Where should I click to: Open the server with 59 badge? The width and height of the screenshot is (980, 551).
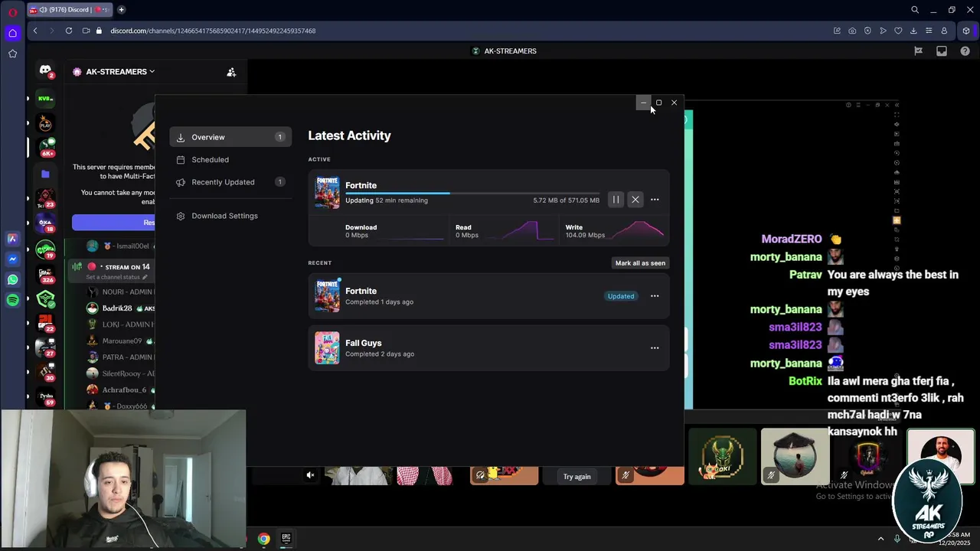[45, 397]
